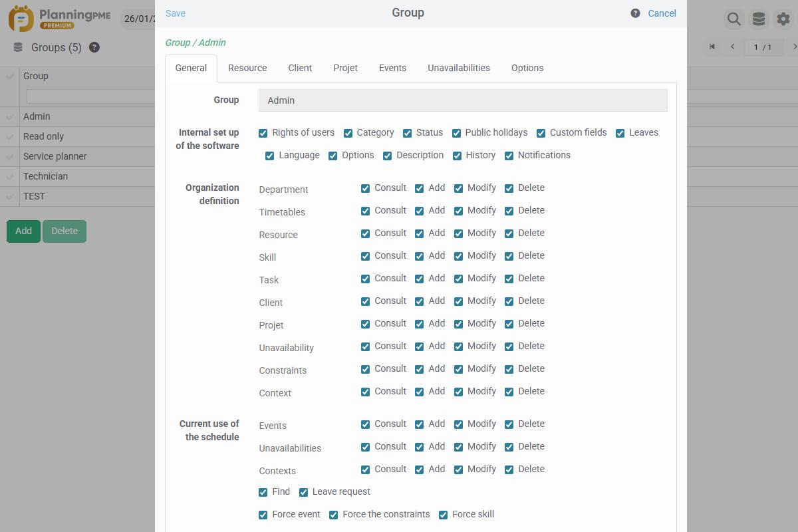The height and width of the screenshot is (532, 798).
Task: Open the settings gear icon
Action: coord(783,19)
